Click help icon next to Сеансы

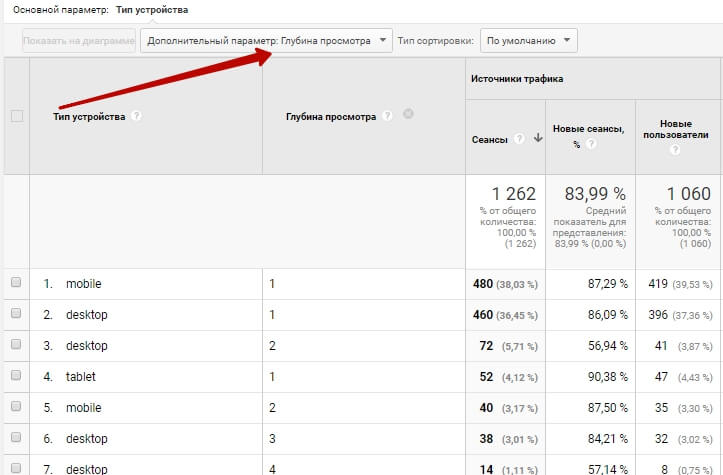pos(519,139)
